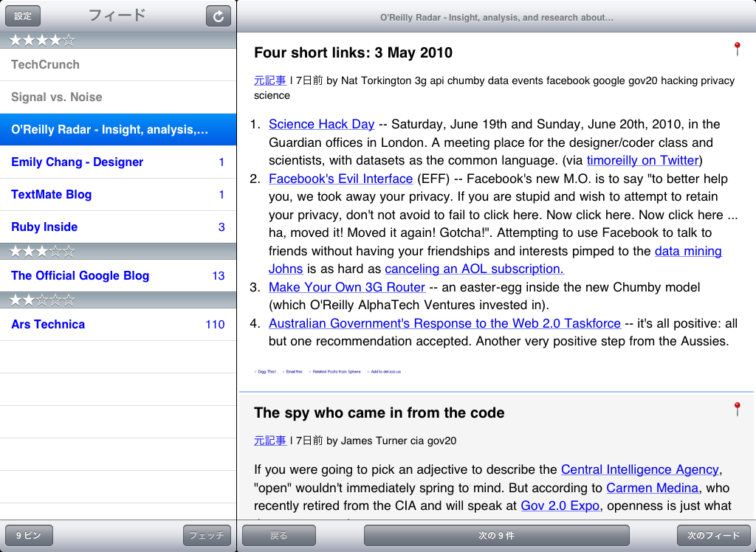Screen dimensions: 756x552
Task: Select the TechCrunch feed
Action: pyautogui.click(x=118, y=65)
